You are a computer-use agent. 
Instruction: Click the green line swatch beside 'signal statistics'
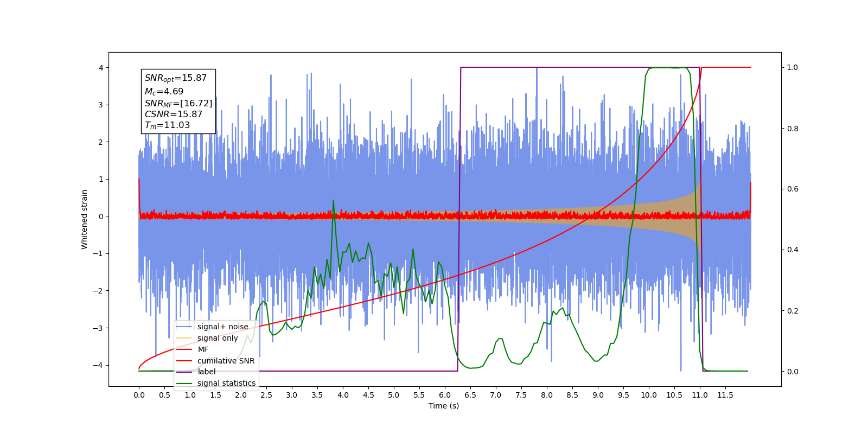click(x=184, y=383)
